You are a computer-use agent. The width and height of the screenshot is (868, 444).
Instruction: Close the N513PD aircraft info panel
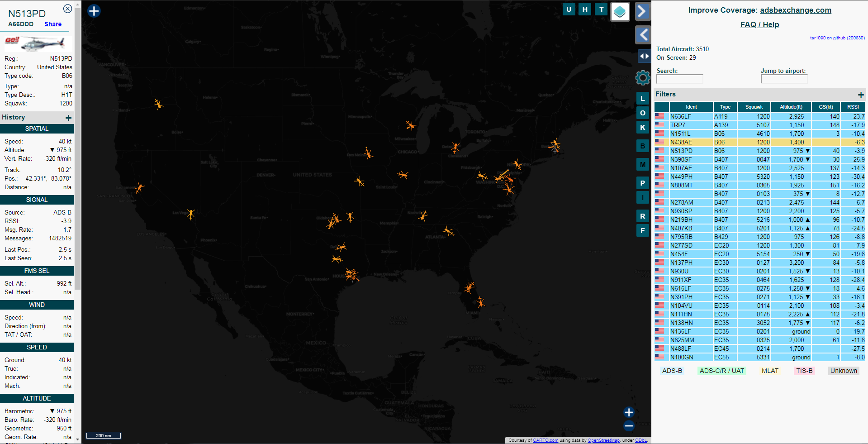click(x=67, y=9)
